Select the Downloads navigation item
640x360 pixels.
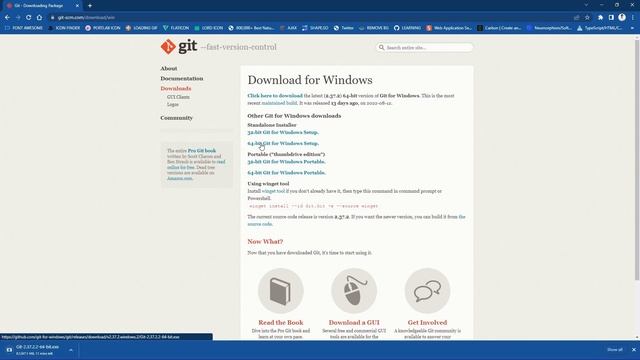tap(176, 89)
